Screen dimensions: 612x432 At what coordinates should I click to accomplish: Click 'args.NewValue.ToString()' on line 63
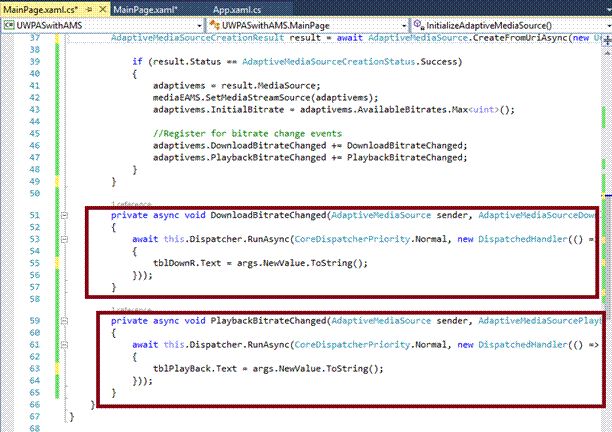tap(315, 369)
